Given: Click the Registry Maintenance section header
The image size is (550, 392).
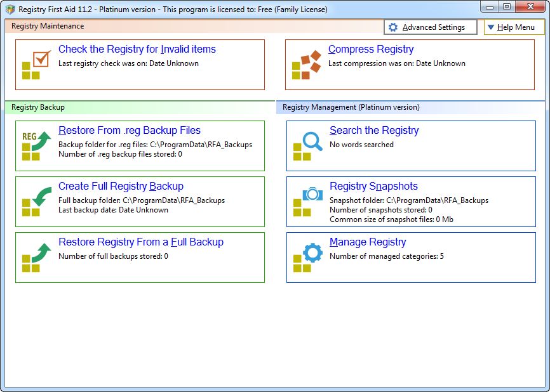Looking at the screenshot, I should tap(48, 26).
